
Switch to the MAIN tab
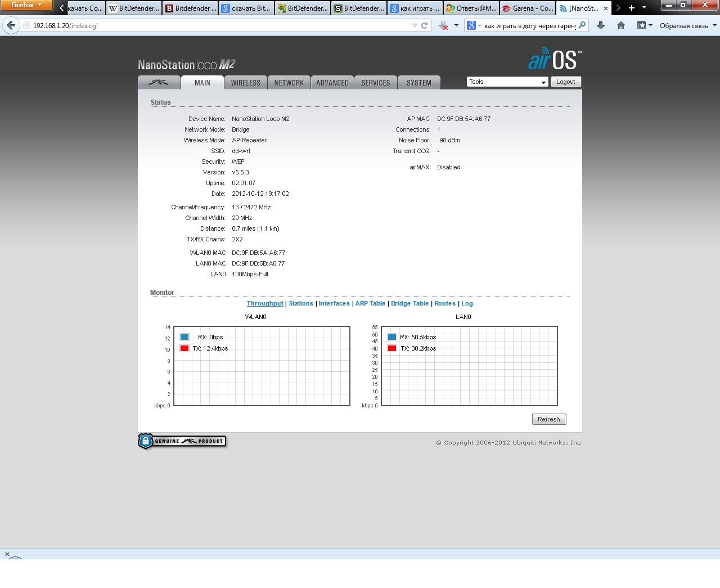tap(202, 83)
